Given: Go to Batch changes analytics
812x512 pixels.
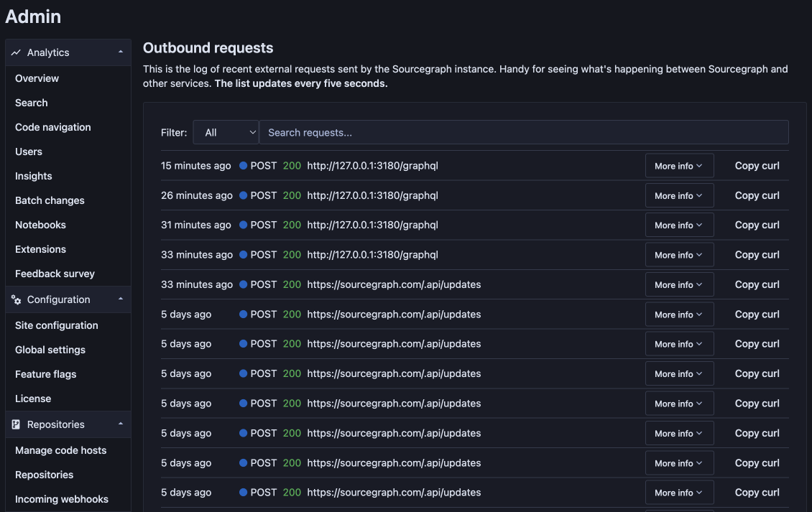Looking at the screenshot, I should point(50,200).
